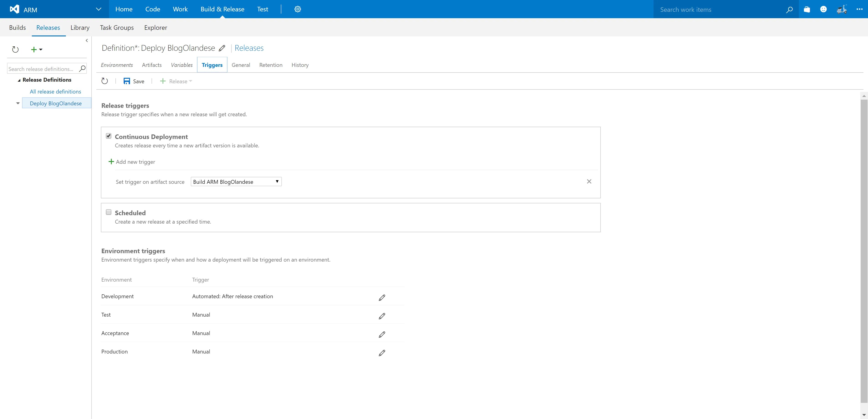The image size is (868, 419).
Task: Edit the Development environment trigger
Action: [382, 298]
